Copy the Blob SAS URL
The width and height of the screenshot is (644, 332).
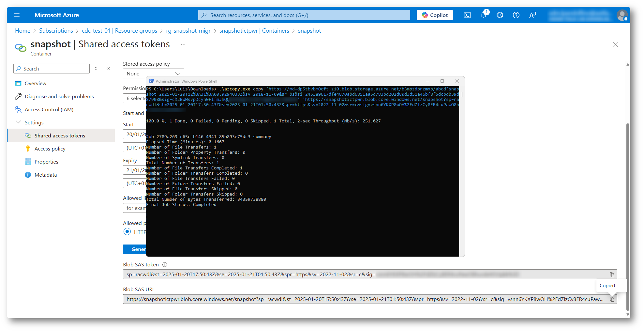(612, 299)
